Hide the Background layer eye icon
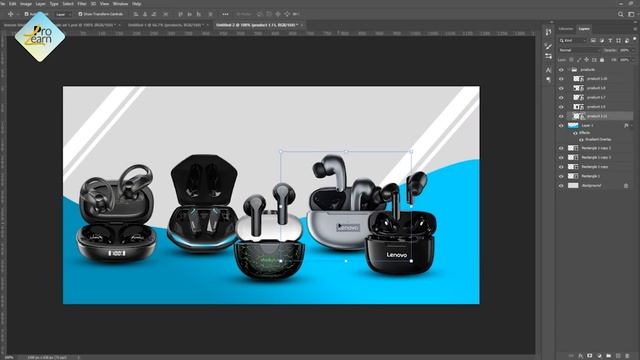The image size is (640, 360). [x=561, y=186]
